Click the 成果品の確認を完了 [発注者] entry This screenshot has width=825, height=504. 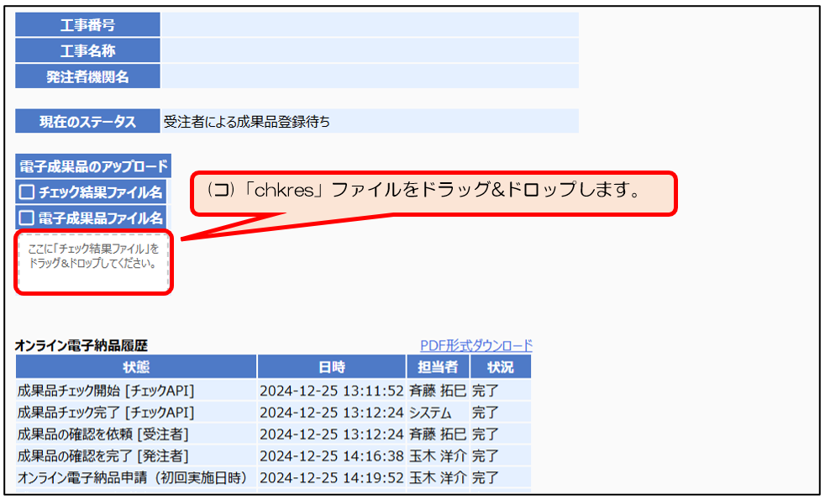pos(103,455)
